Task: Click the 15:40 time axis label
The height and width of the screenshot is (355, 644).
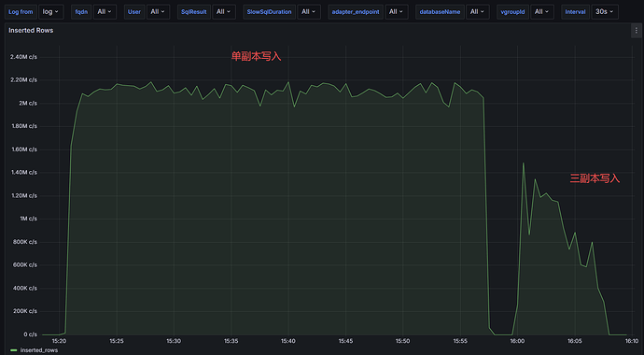Action: [288, 341]
